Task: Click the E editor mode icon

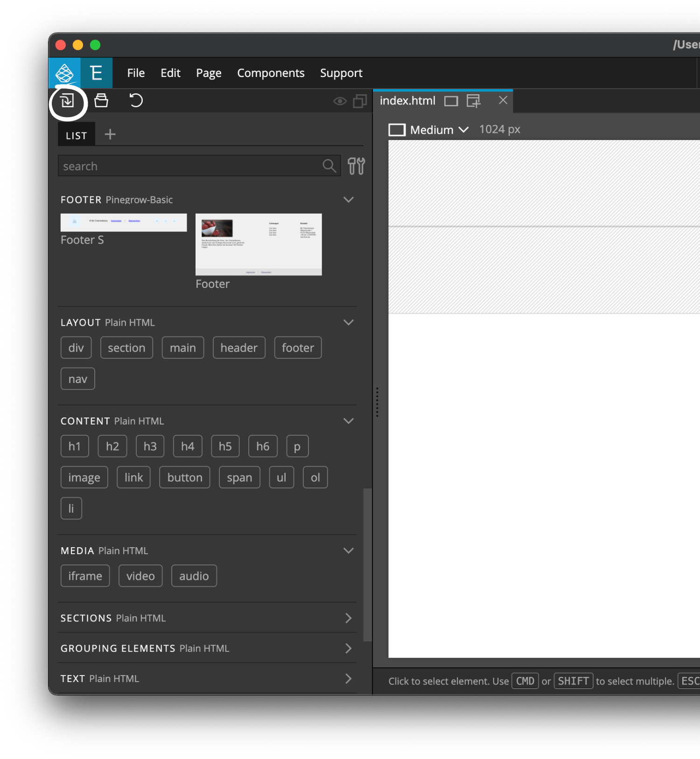Action: pos(96,73)
